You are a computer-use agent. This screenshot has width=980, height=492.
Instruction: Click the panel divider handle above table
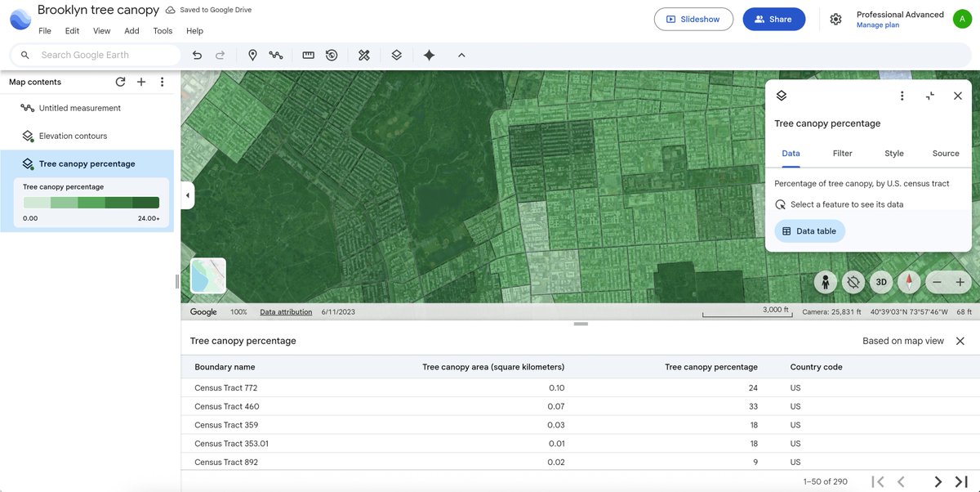(x=581, y=324)
